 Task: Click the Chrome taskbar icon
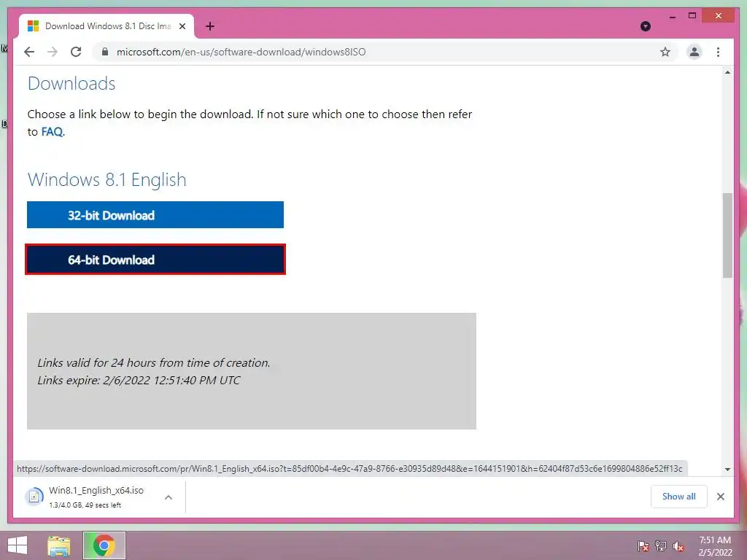coord(104,545)
